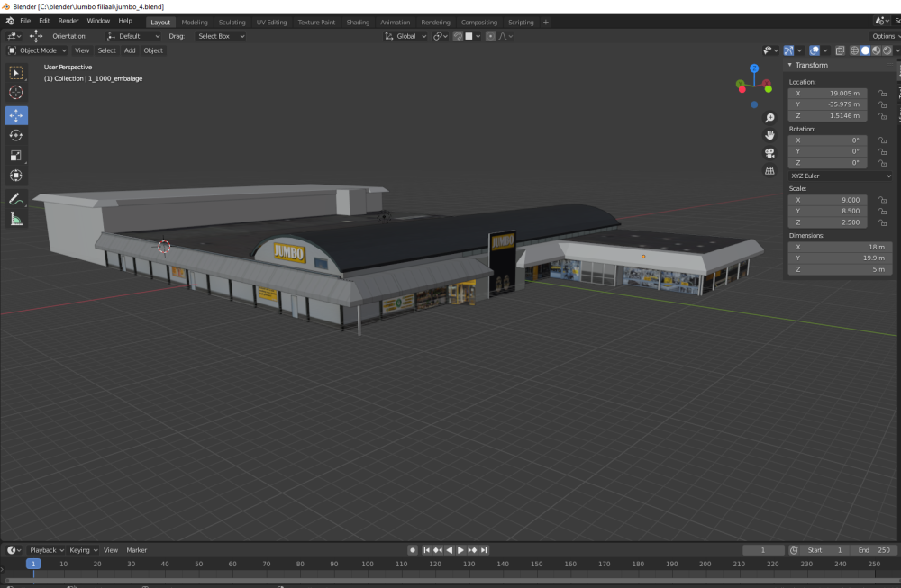Select the Move tool

coord(16,115)
